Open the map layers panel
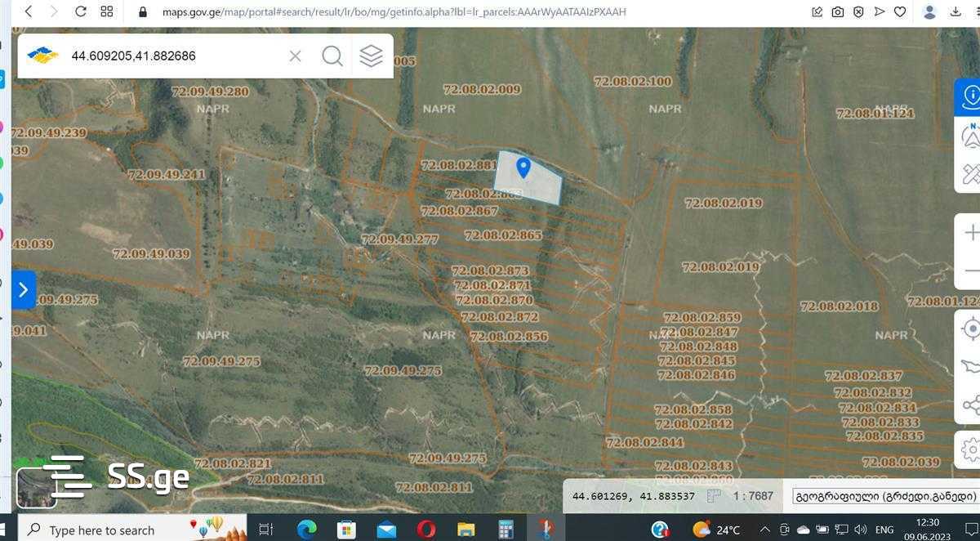This screenshot has width=980, height=541. (x=371, y=56)
